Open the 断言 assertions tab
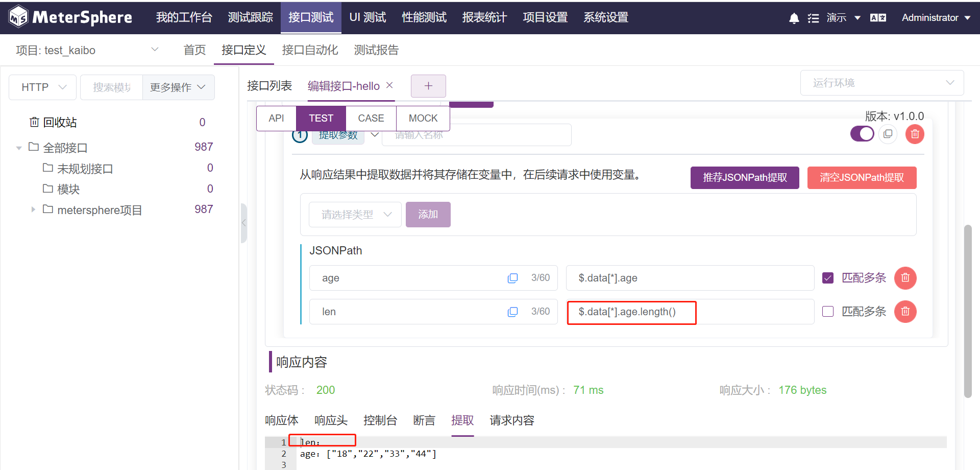The width and height of the screenshot is (980, 470). pos(424,420)
